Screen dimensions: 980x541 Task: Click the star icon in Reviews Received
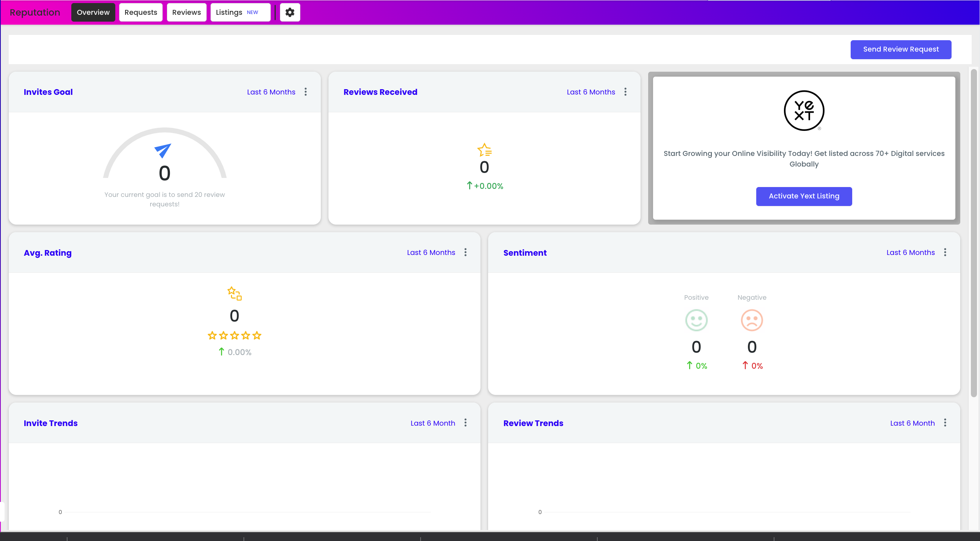484,150
